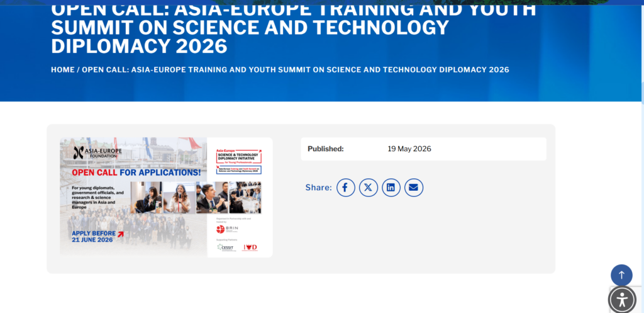
Task: Click the Open Call page title heading
Action: (293, 28)
